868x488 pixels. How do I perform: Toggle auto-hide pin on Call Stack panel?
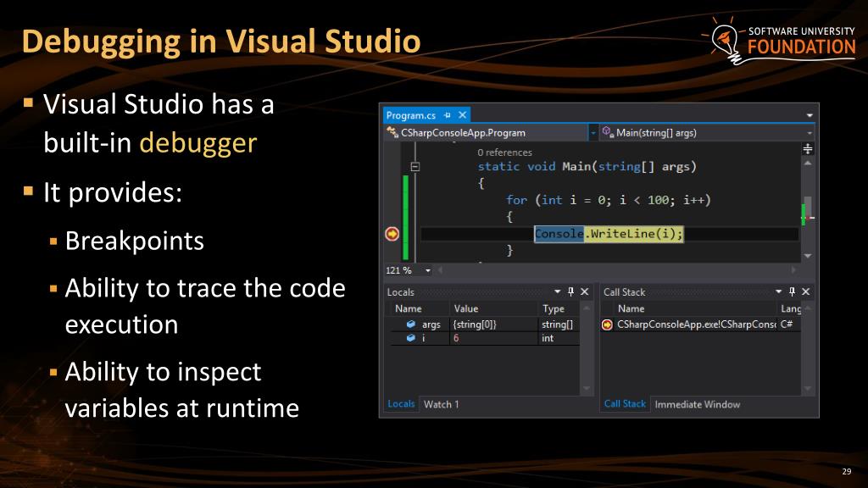pos(793,291)
